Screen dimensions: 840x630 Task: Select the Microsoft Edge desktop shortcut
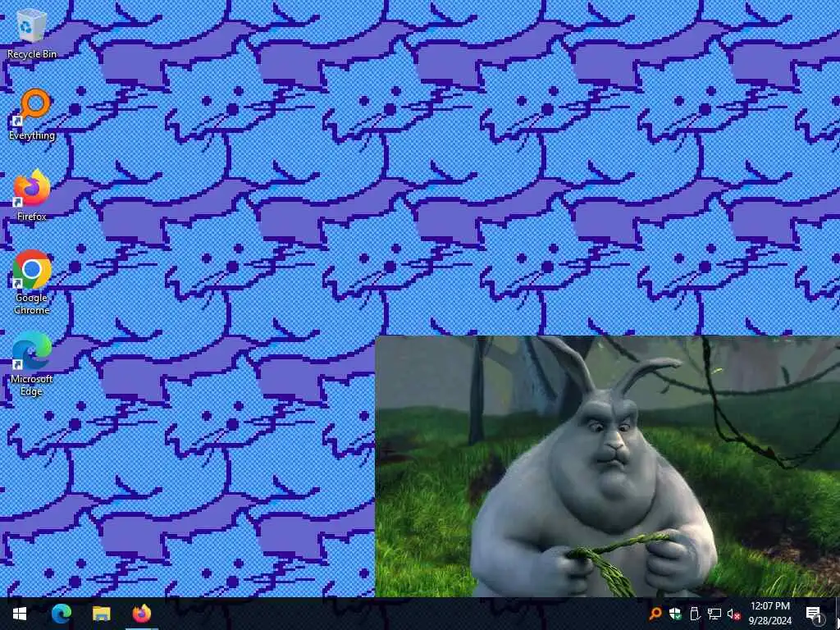coord(32,363)
